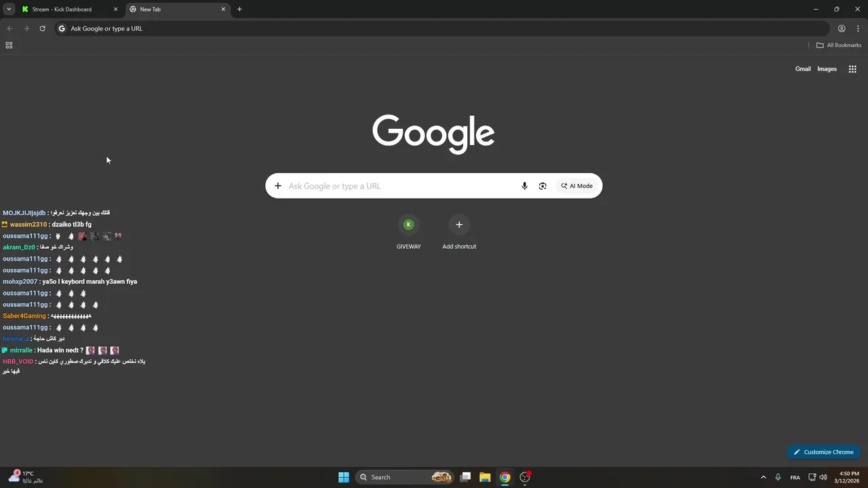Open the Chrome profile icon
This screenshot has width=868, height=488.
point(842,28)
